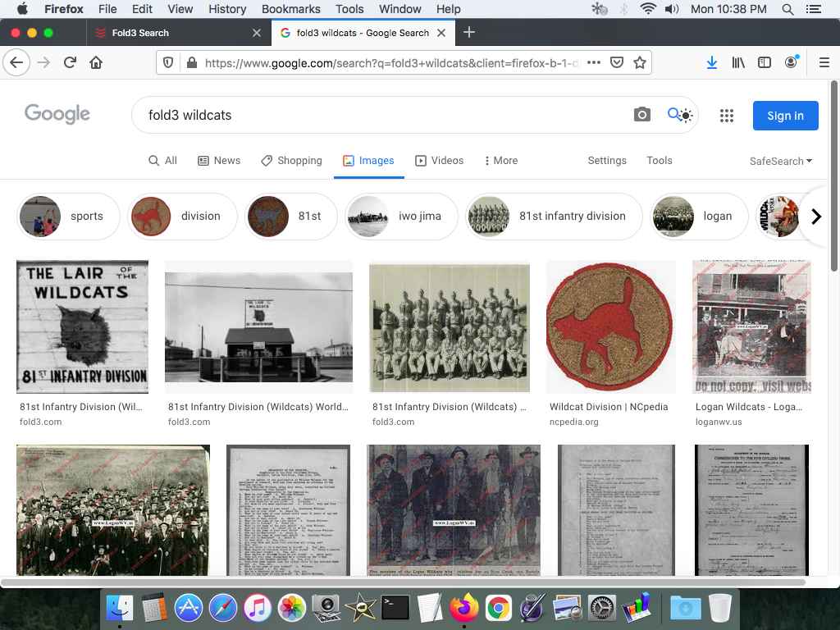Image resolution: width=840 pixels, height=630 pixels.
Task: Open the Tools search filter link
Action: click(659, 161)
